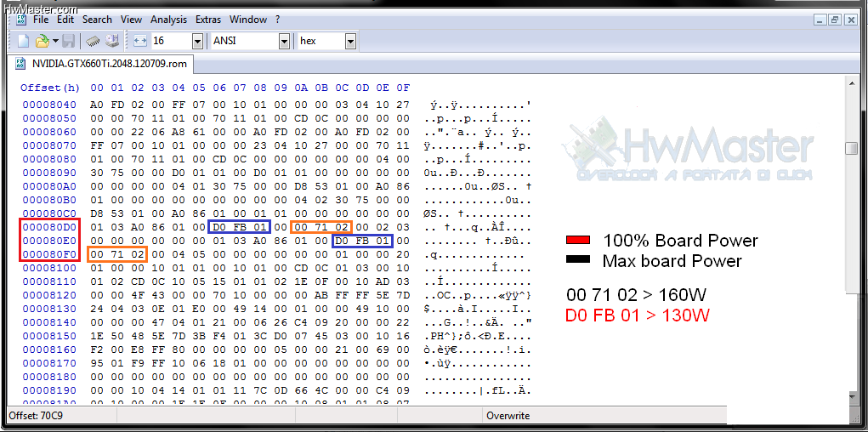This screenshot has width=868, height=432.
Task: Click decoded text '..OC..p....«ÿÿ^}'
Action: point(479,295)
